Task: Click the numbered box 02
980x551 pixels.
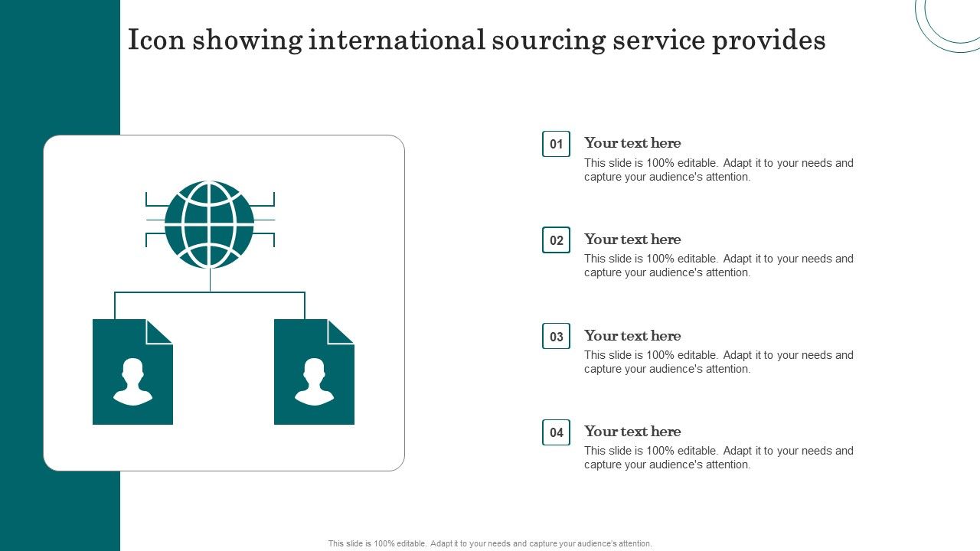Action: (x=557, y=240)
